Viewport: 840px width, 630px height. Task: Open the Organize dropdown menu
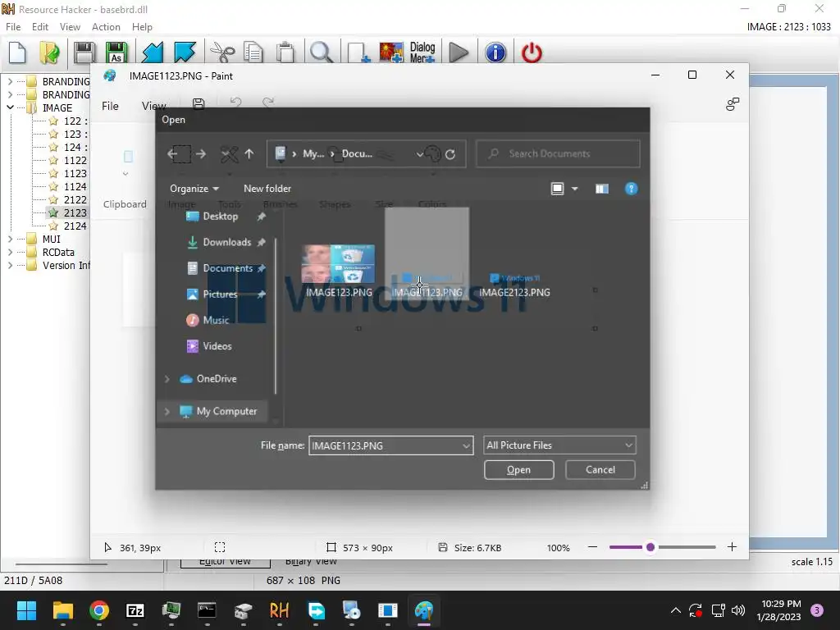(x=194, y=189)
